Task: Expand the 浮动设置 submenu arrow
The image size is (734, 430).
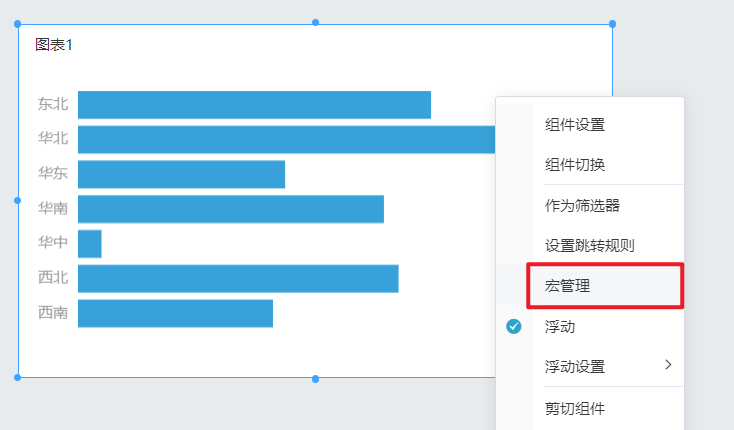Action: 668,365
